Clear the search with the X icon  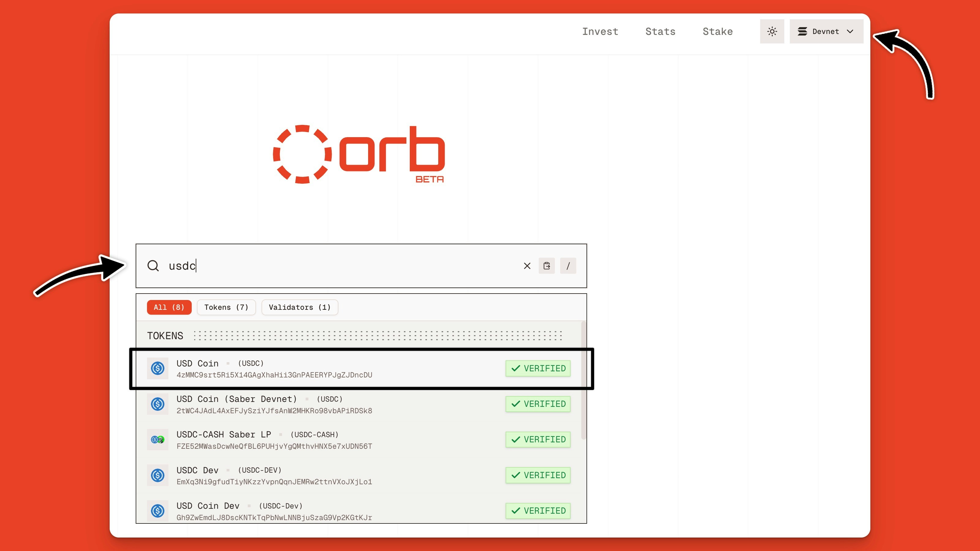527,266
